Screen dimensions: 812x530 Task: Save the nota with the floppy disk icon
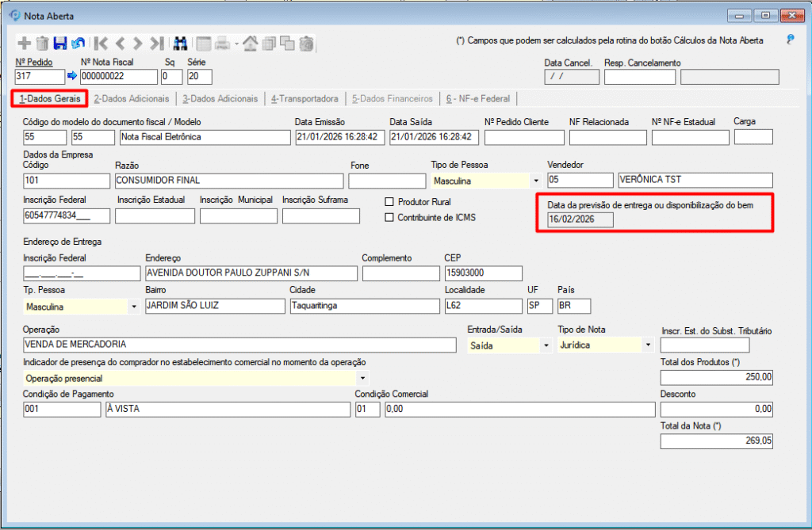click(x=60, y=43)
